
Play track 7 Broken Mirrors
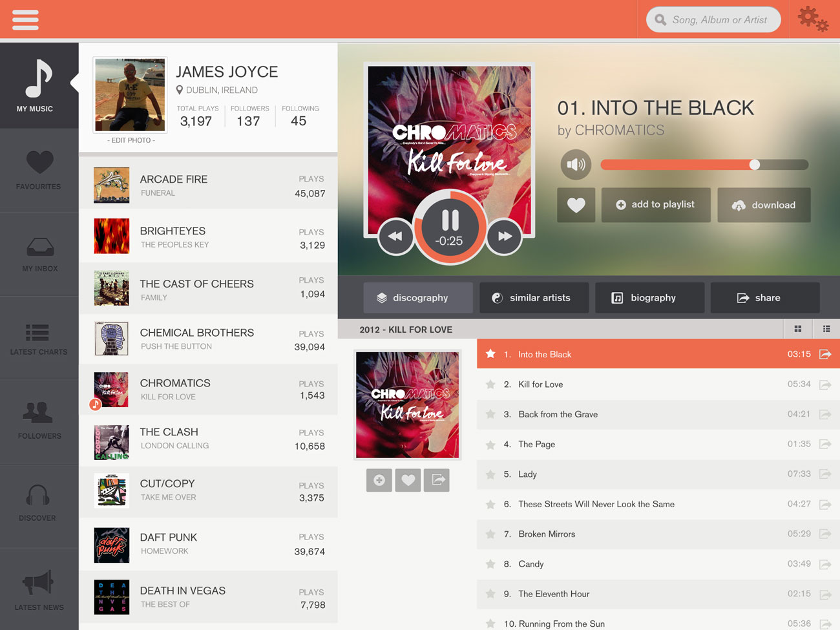point(658,534)
